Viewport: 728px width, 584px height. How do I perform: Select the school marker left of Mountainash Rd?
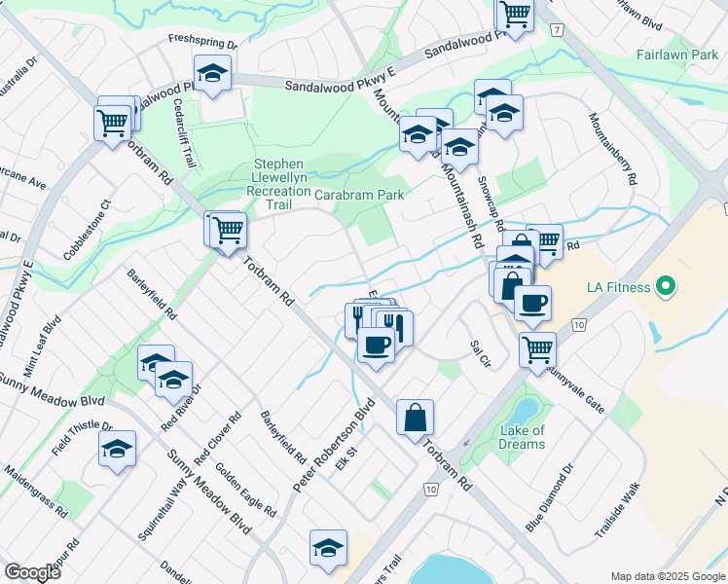coord(418,134)
